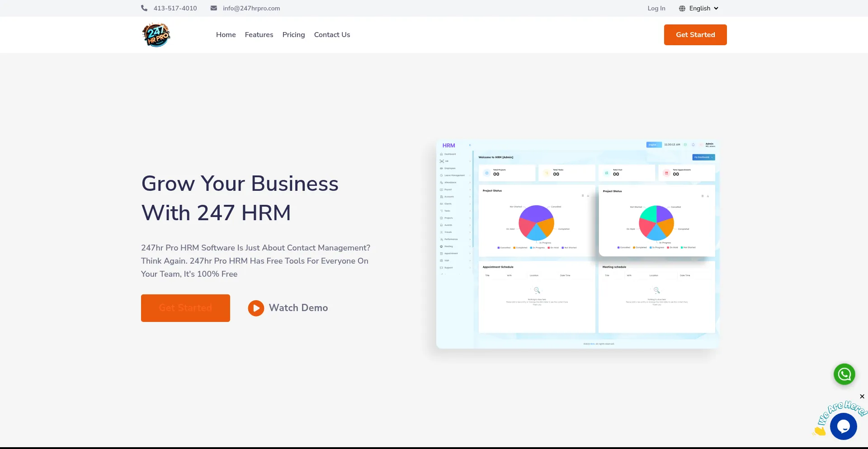This screenshot has height=449, width=868.
Task: Open the blue live chat bubble
Action: click(843, 426)
